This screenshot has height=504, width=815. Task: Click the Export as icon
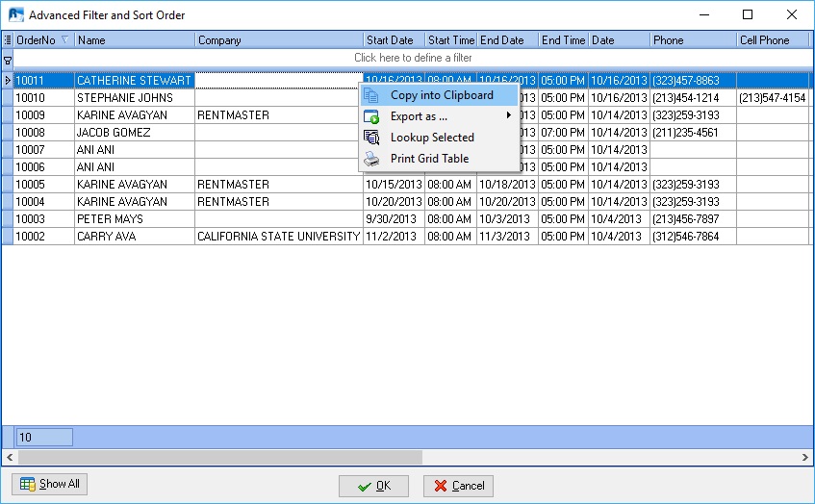(x=371, y=116)
